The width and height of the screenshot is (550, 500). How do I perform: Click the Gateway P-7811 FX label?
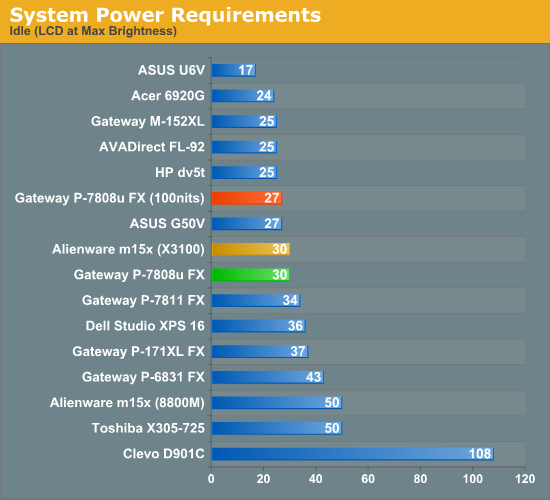(143, 300)
